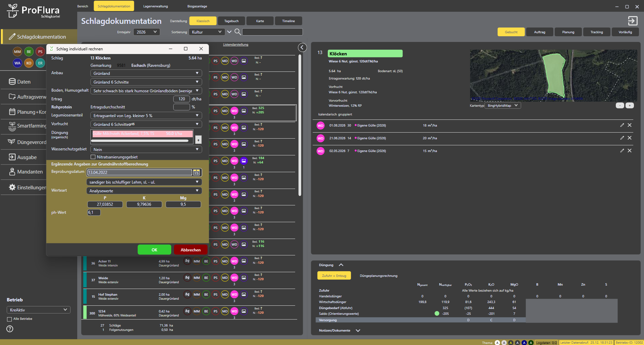Check the Alle Betriebe checkbox
The image size is (644, 345).
(x=9, y=319)
